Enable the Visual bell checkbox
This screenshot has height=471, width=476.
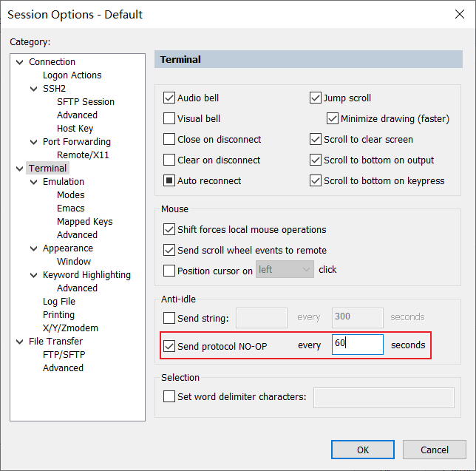coord(169,118)
